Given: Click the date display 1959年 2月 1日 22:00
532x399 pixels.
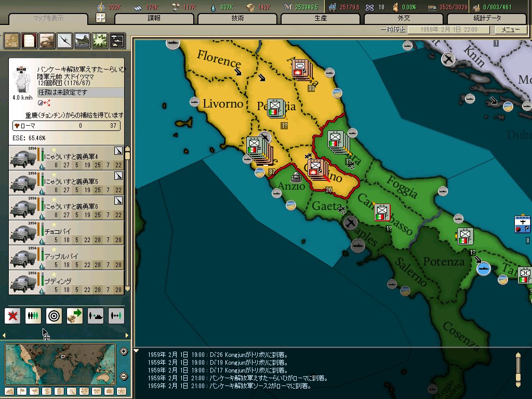Looking at the screenshot, I should pos(448,30).
